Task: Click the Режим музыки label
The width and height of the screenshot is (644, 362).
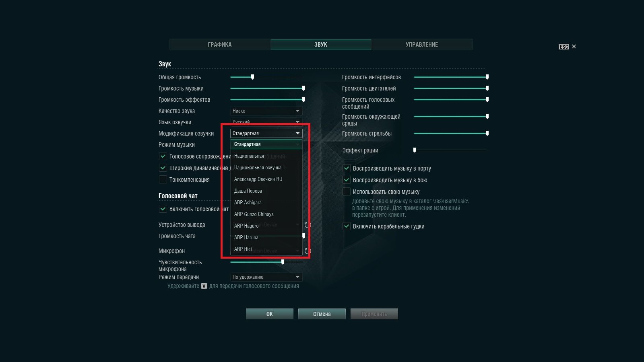Action: click(177, 145)
